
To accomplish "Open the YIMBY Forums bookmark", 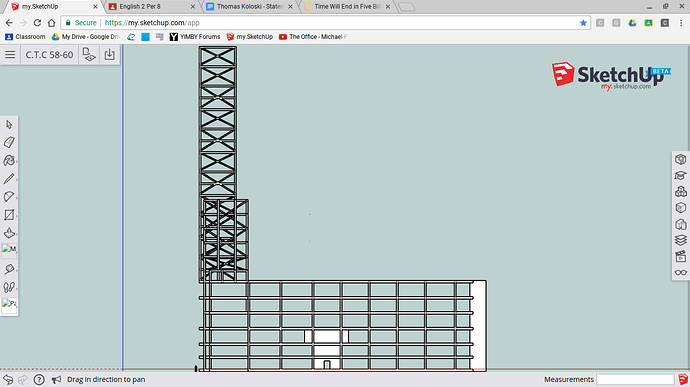I will tap(195, 37).
